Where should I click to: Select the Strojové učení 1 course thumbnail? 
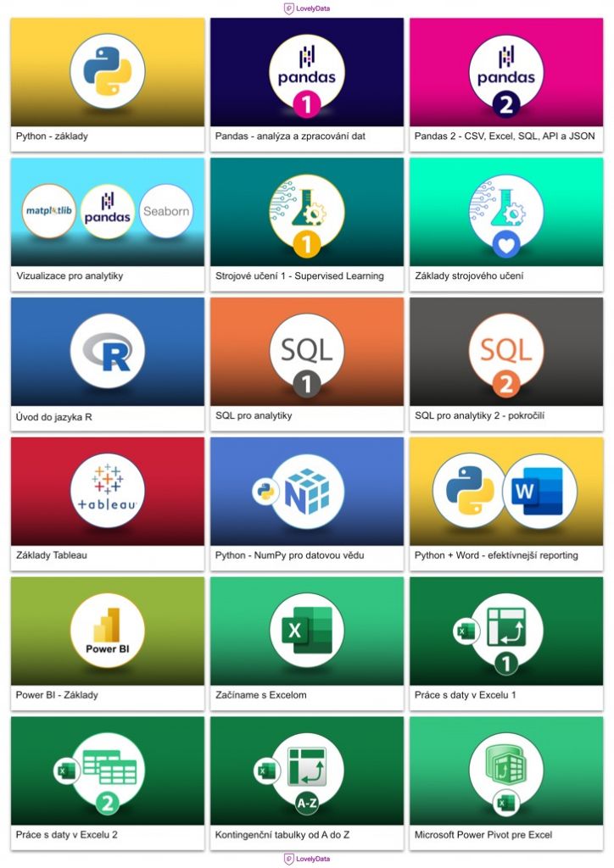click(x=307, y=212)
